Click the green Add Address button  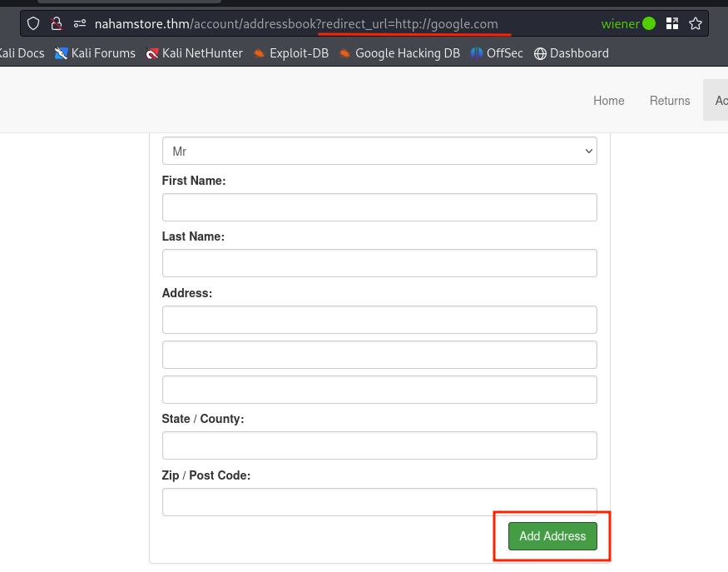coord(552,536)
